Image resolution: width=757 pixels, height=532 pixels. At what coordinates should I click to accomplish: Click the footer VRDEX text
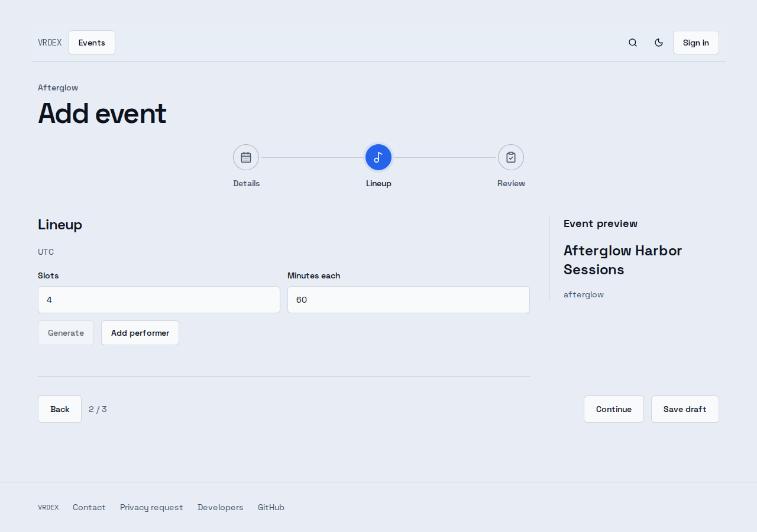pyautogui.click(x=48, y=507)
